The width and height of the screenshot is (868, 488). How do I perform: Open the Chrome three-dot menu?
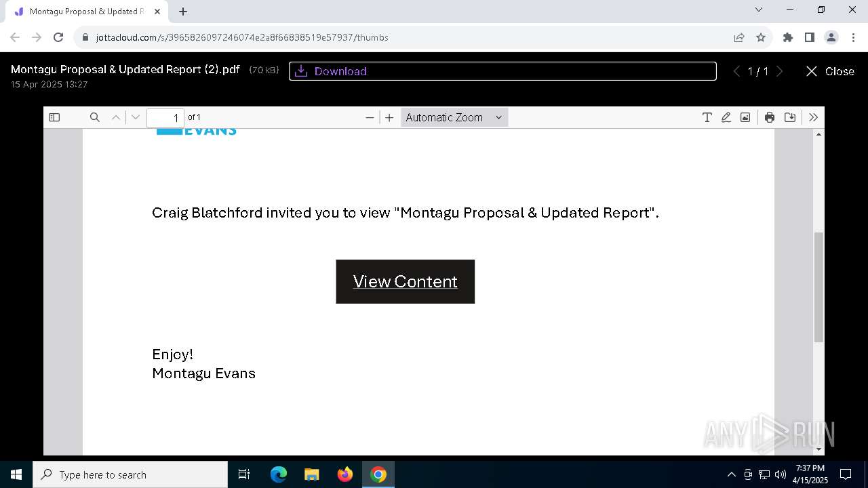852,37
